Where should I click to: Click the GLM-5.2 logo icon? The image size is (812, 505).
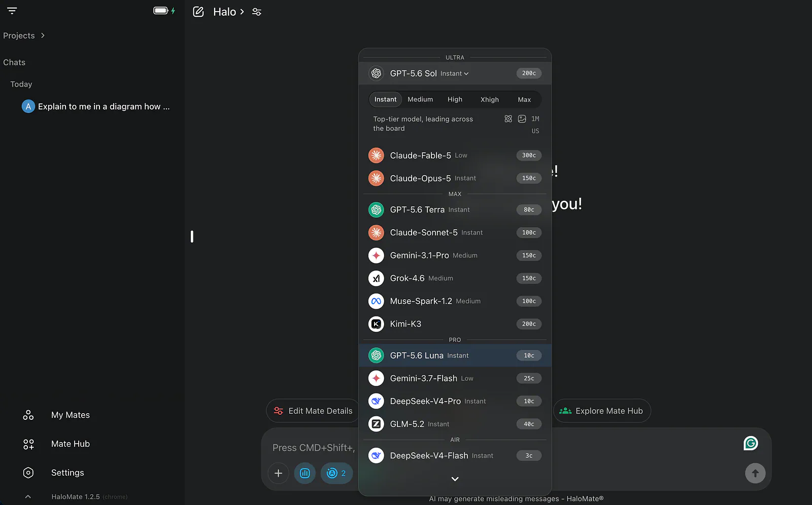pos(376,424)
